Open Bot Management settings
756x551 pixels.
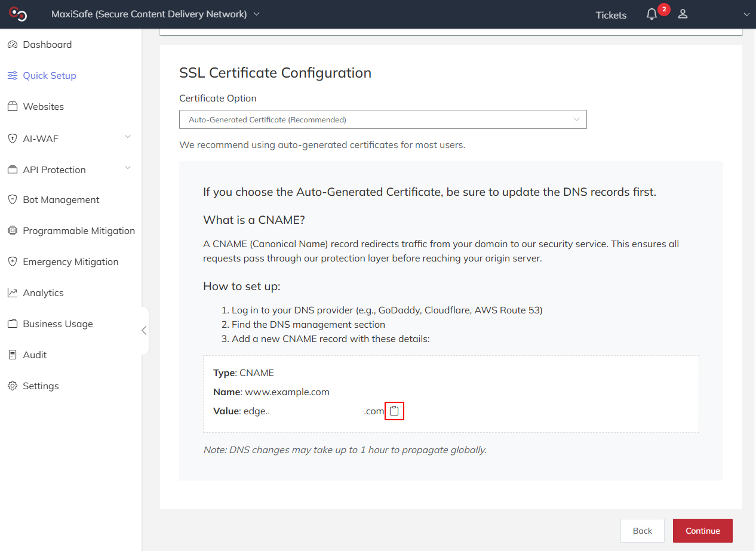[61, 199]
